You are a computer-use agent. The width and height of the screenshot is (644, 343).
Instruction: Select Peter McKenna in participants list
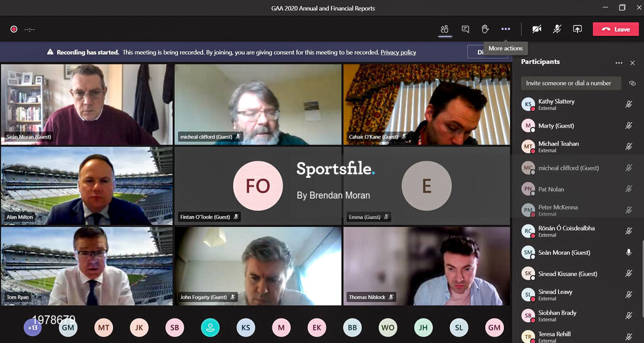pyautogui.click(x=579, y=210)
